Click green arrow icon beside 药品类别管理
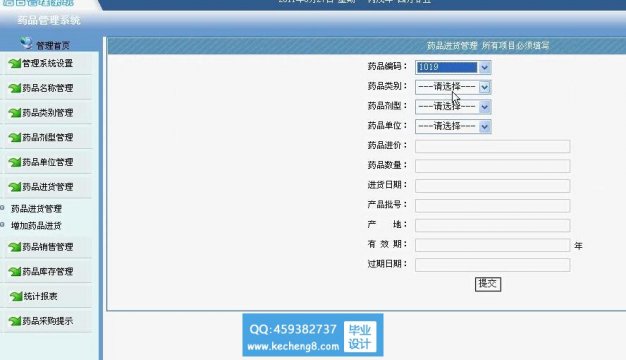This screenshot has width=626, height=360. 15,113
